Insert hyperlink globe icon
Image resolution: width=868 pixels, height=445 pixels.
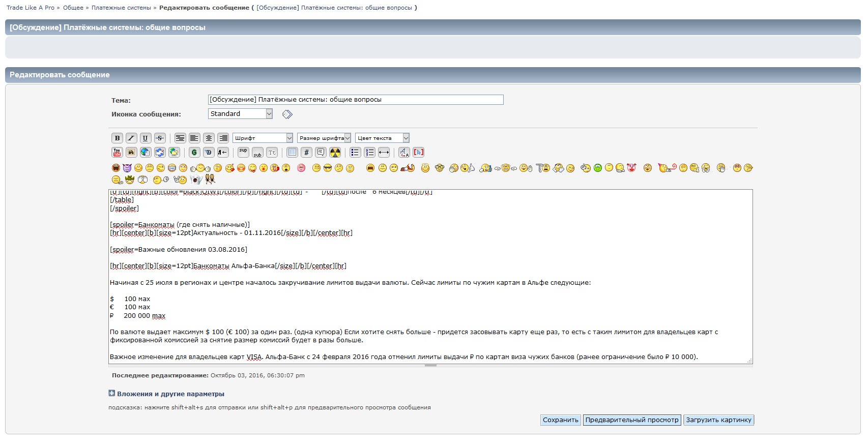tap(146, 152)
